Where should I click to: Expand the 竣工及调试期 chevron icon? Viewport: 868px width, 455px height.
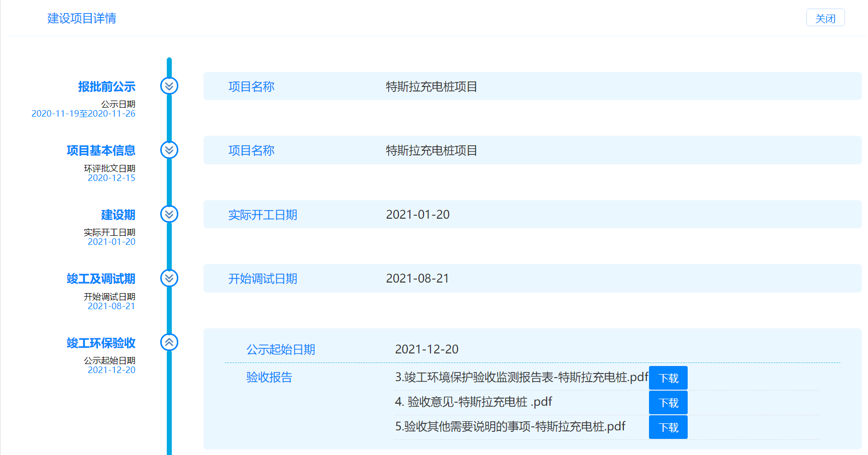pos(169,278)
